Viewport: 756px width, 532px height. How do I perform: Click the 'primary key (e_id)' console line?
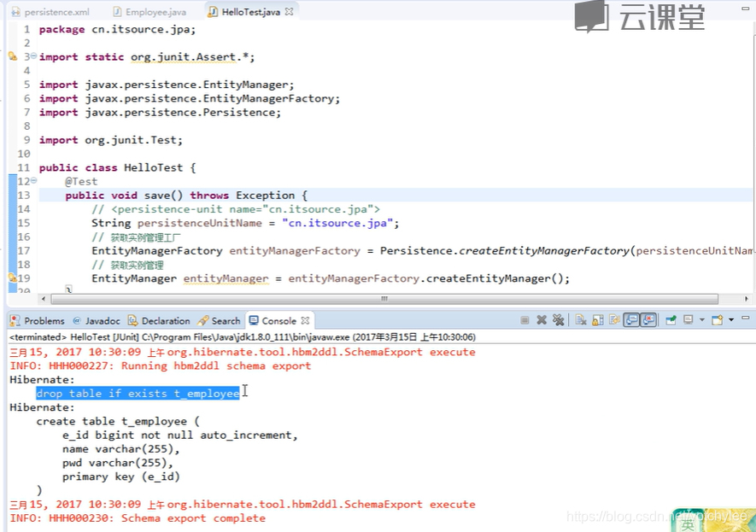pyautogui.click(x=121, y=476)
